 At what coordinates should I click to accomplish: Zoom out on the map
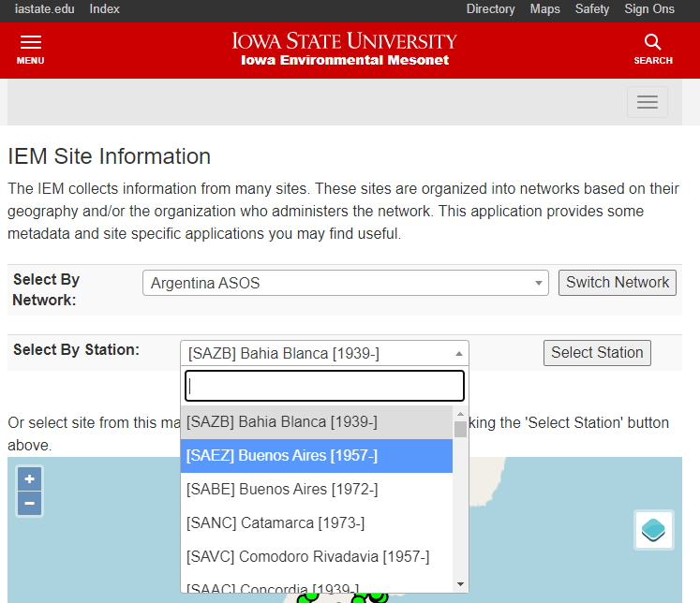pyautogui.click(x=29, y=504)
